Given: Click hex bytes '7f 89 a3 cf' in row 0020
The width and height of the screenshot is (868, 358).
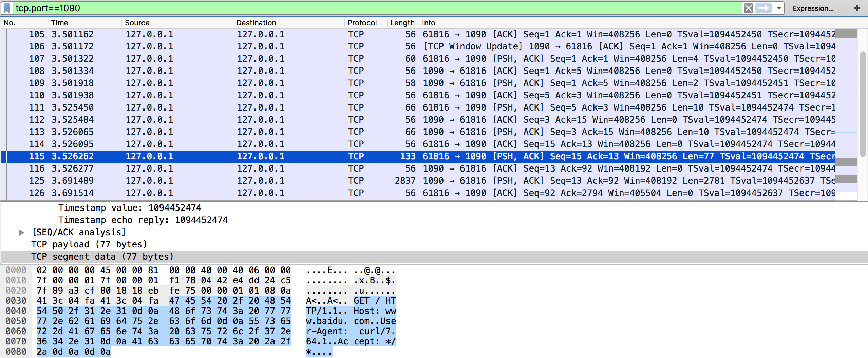Looking at the screenshot, I should [65, 291].
